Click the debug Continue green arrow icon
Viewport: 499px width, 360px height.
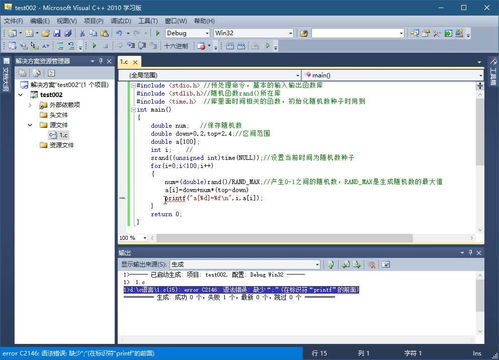pos(94,45)
